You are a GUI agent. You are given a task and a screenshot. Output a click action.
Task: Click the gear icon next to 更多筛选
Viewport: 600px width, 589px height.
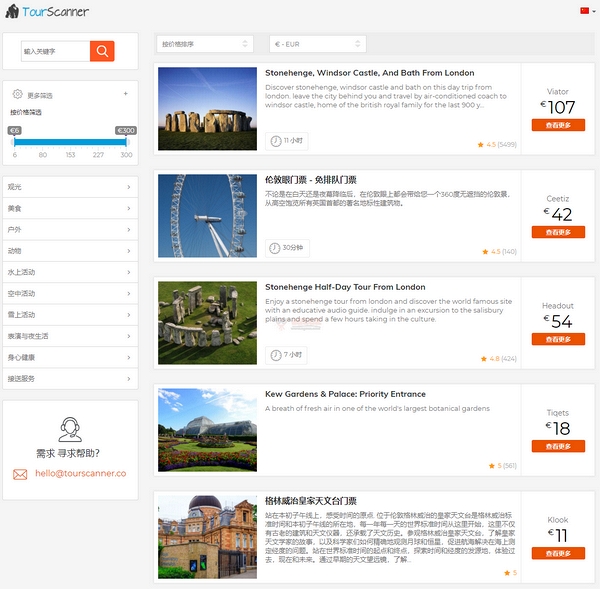(x=17, y=94)
